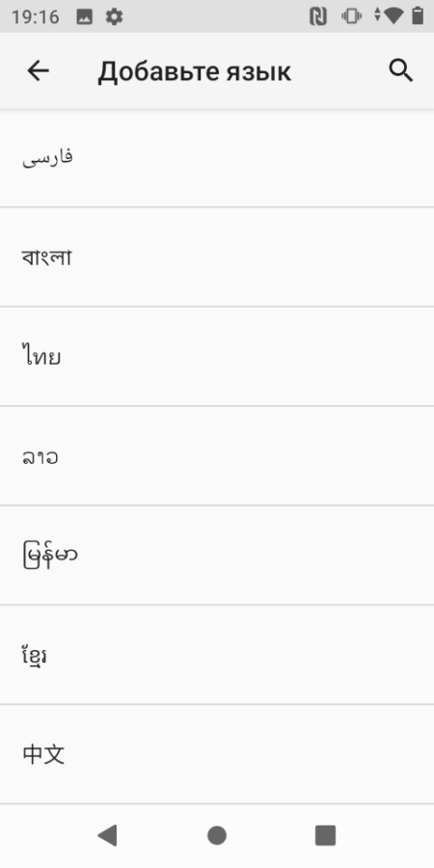Choose the Lao language ລາວ

pyautogui.click(x=217, y=456)
